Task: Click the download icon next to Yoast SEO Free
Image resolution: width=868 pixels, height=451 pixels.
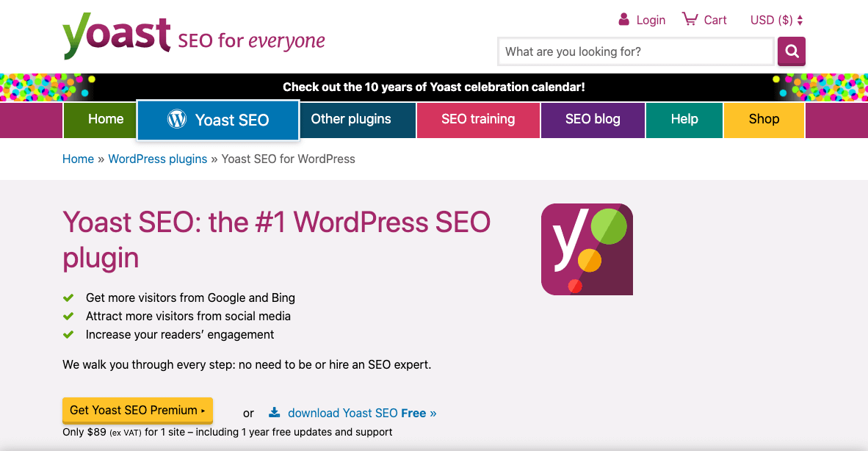Action: [274, 412]
